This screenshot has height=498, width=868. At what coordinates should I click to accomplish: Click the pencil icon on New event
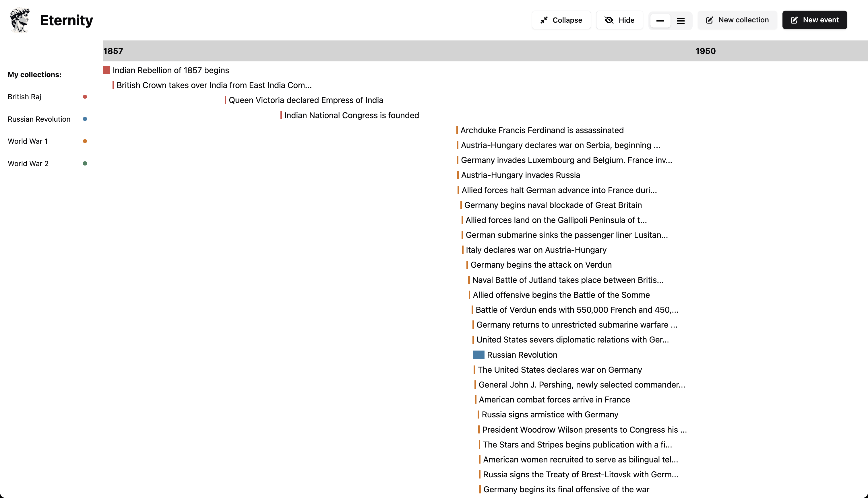pyautogui.click(x=794, y=20)
